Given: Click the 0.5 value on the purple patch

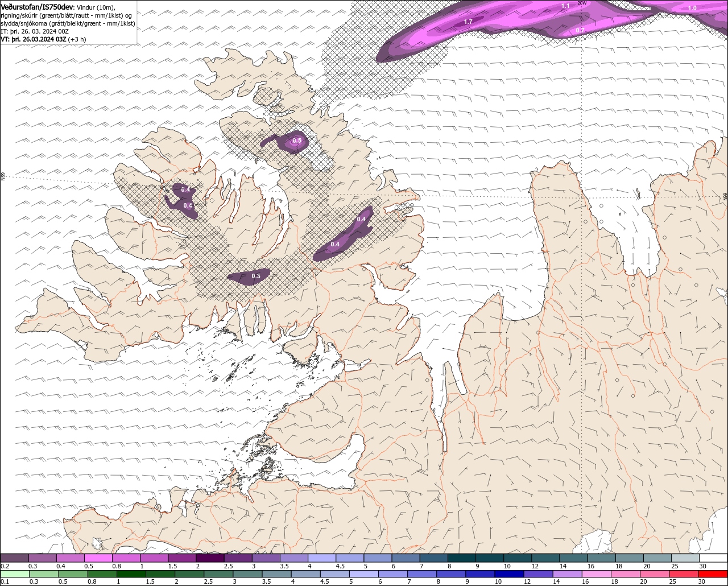Looking at the screenshot, I should [297, 141].
